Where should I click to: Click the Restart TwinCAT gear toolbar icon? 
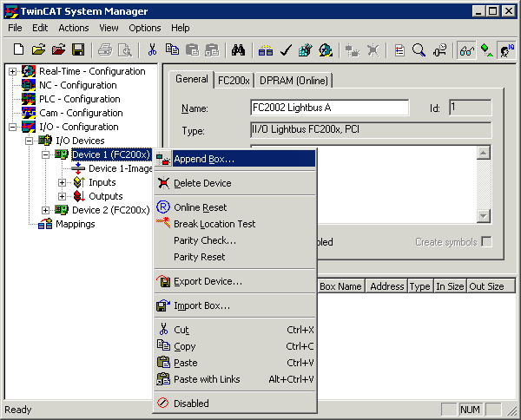pyautogui.click(x=326, y=50)
